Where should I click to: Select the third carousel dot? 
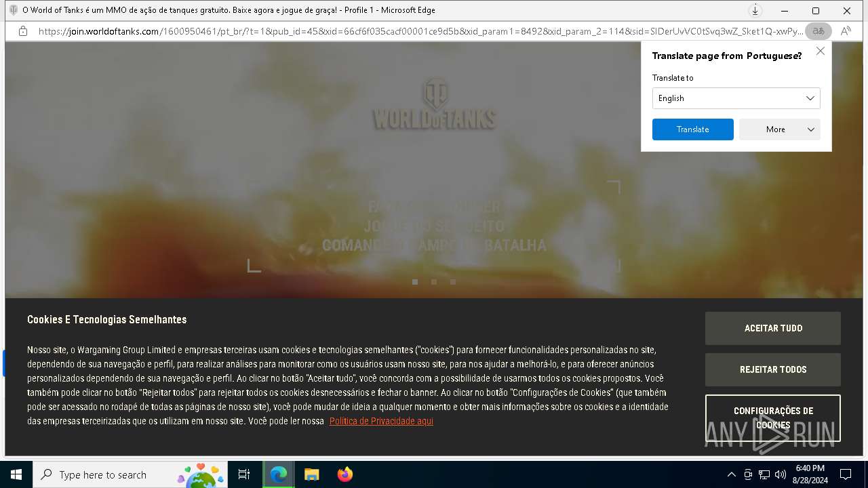pyautogui.click(x=453, y=282)
